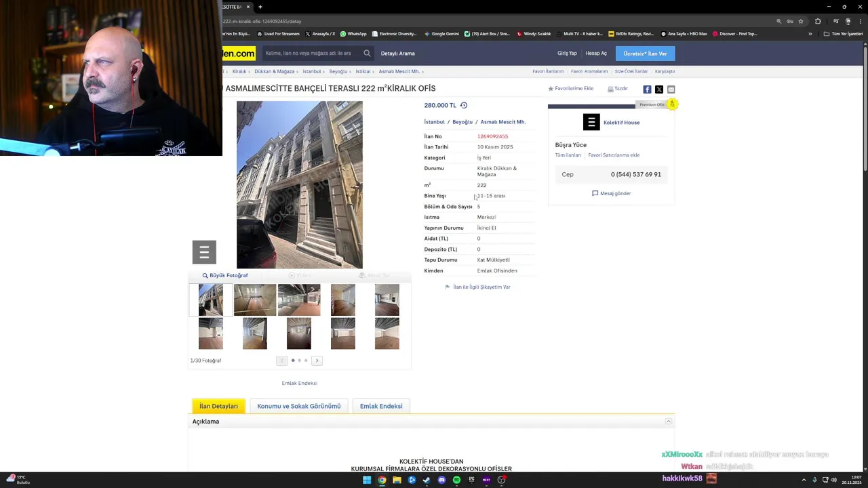Open Chrome from the taskbar

[x=382, y=480]
